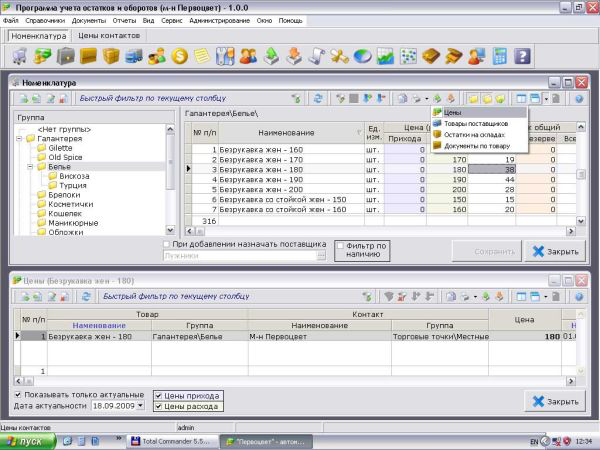Open print dropdown arrow in Цены toolbar
600x450 pixels.
(x=475, y=297)
